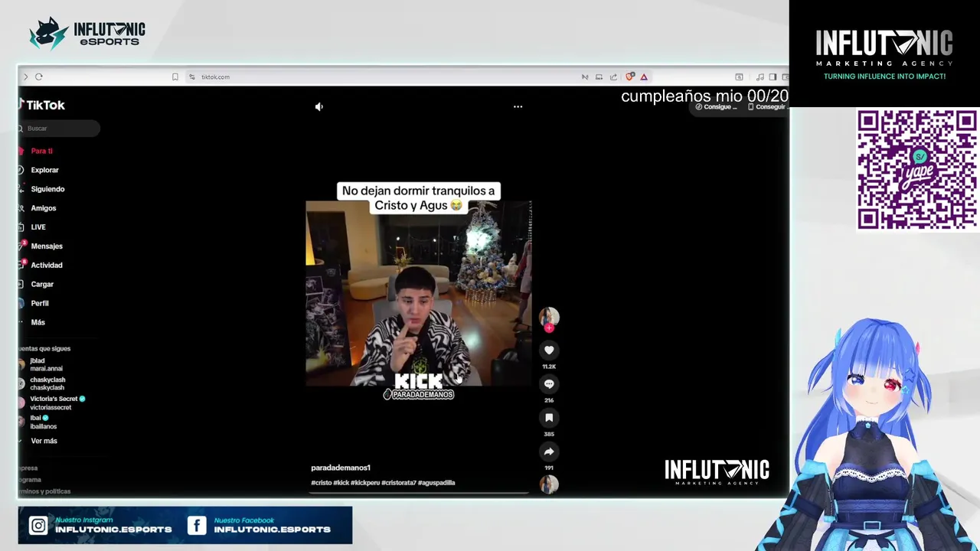980x551 pixels.
Task: Go to the Siguiendo feed
Action: (x=41, y=189)
